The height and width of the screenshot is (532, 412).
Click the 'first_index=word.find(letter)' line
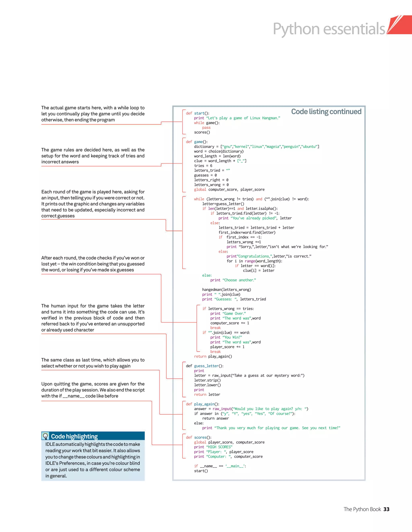247,232
